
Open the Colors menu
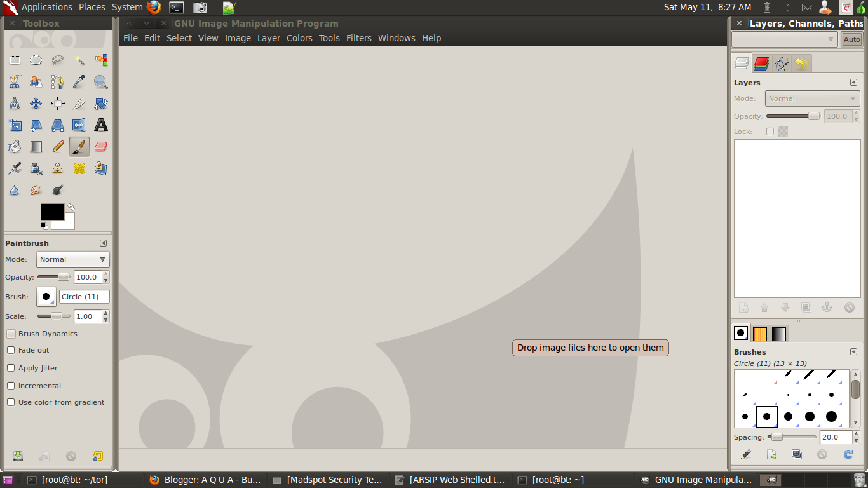pyautogui.click(x=299, y=38)
